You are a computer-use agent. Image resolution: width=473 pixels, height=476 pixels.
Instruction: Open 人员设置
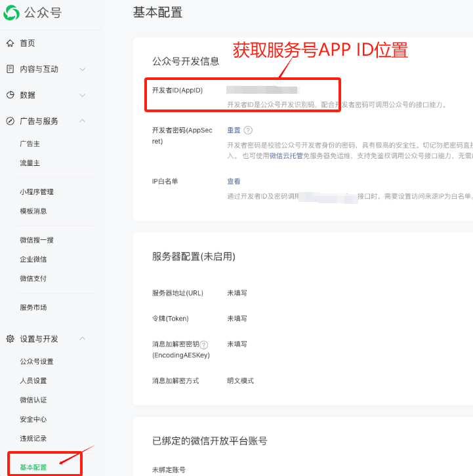pyautogui.click(x=33, y=381)
